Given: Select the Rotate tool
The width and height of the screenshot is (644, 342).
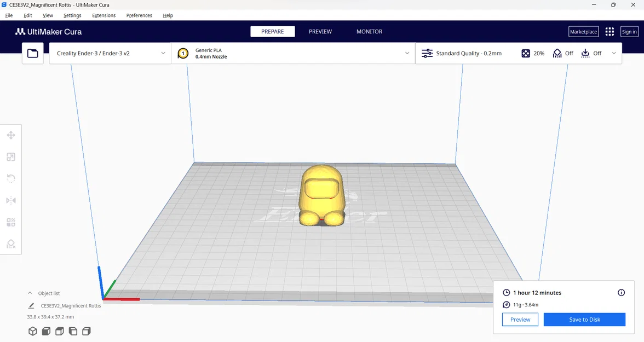Looking at the screenshot, I should coord(11,178).
